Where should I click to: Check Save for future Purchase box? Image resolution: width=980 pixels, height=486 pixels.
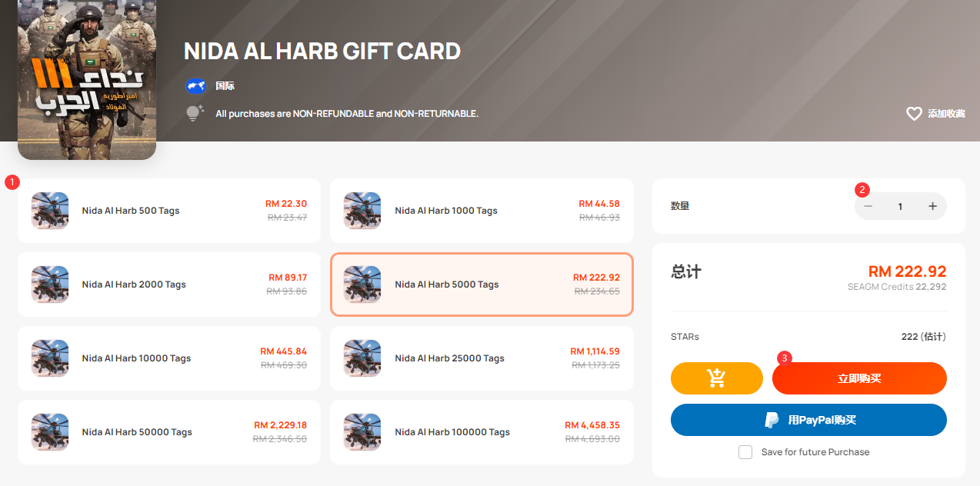[745, 452]
